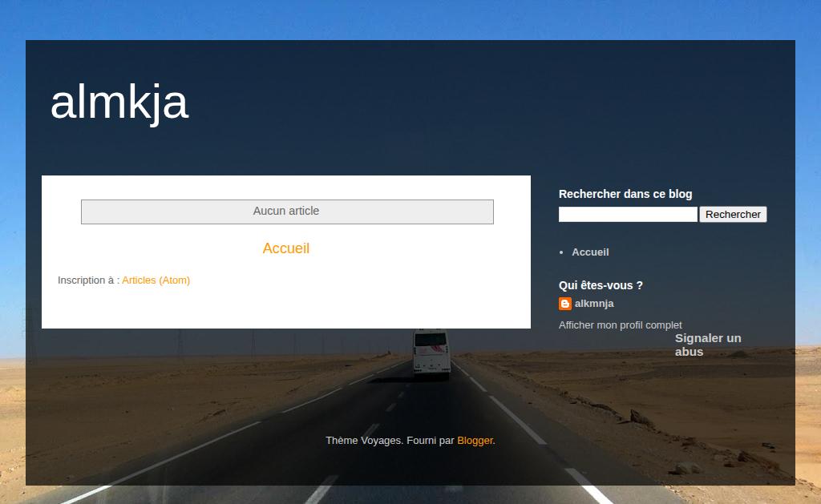Click the Signaler un abus link
This screenshot has height=504, width=821.
(708, 345)
